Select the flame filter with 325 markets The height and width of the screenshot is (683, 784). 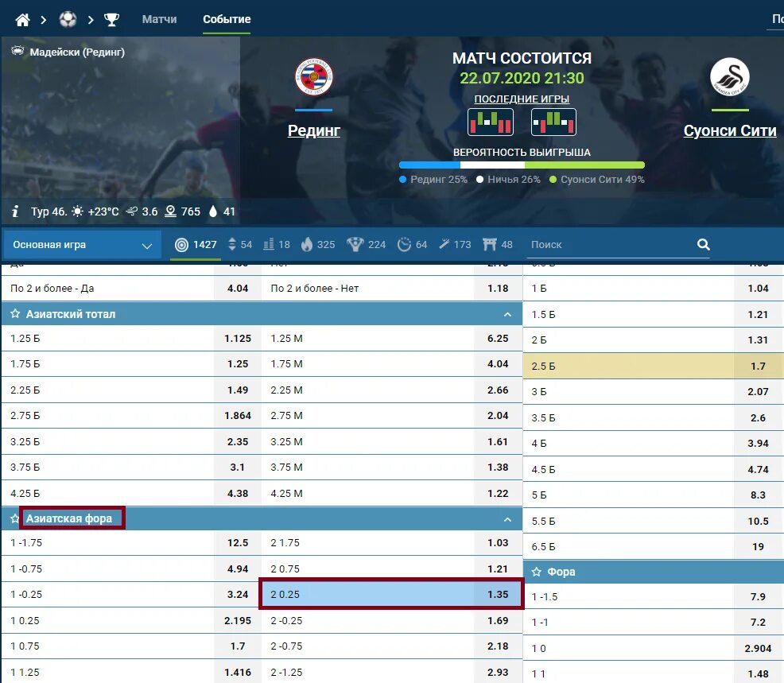click(x=318, y=245)
